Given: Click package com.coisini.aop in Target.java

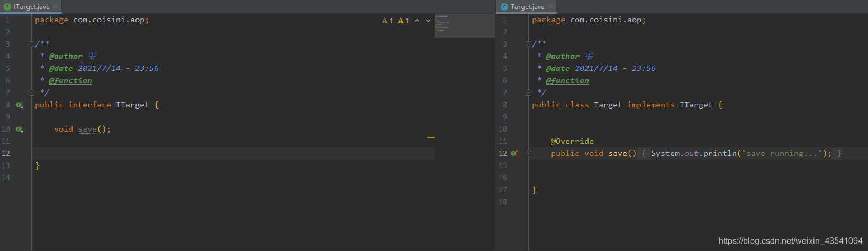Looking at the screenshot, I should click(x=589, y=20).
